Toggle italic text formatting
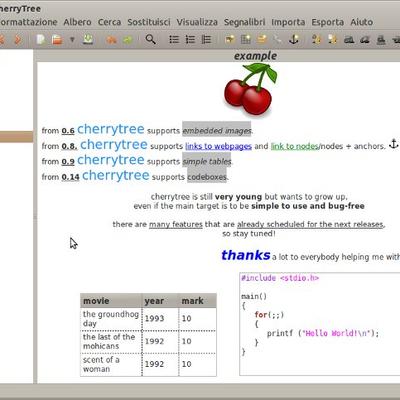This screenshot has height=400, width=400. 365,40
